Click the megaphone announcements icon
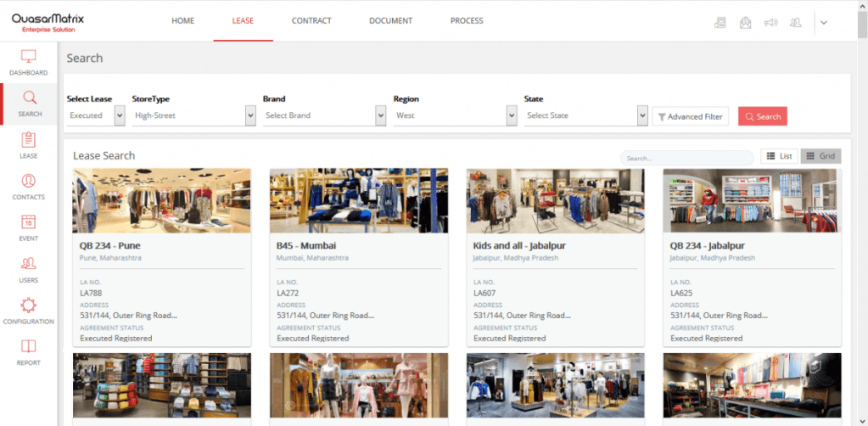This screenshot has height=426, width=868. tap(770, 23)
